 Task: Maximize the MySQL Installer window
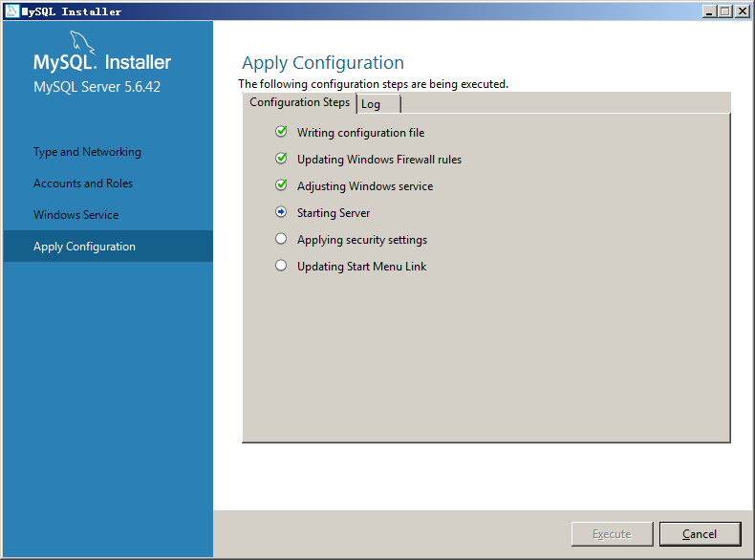click(725, 11)
